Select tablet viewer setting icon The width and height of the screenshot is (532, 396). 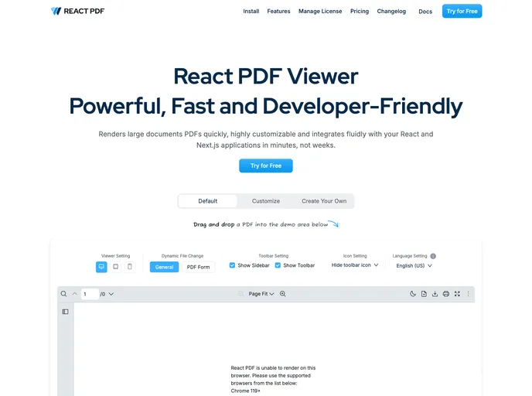[x=116, y=267]
